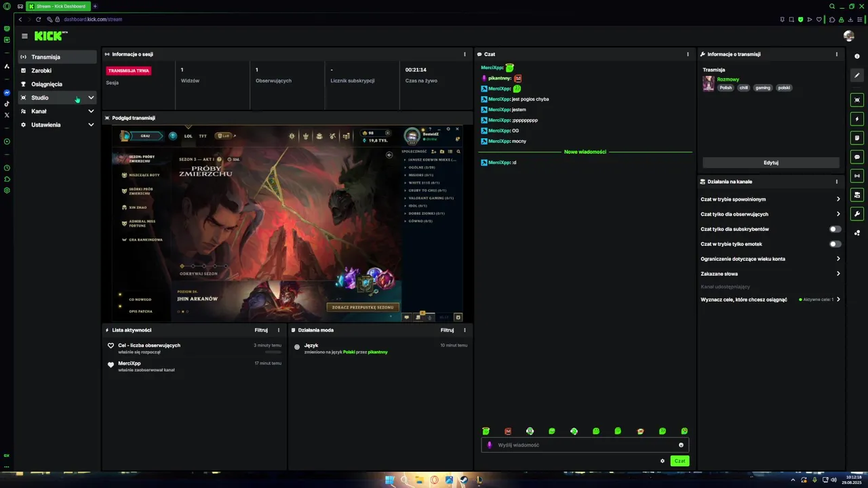This screenshot has width=868, height=488.
Task: Open options menu of Informacje o transmisji panel
Action: [x=836, y=54]
